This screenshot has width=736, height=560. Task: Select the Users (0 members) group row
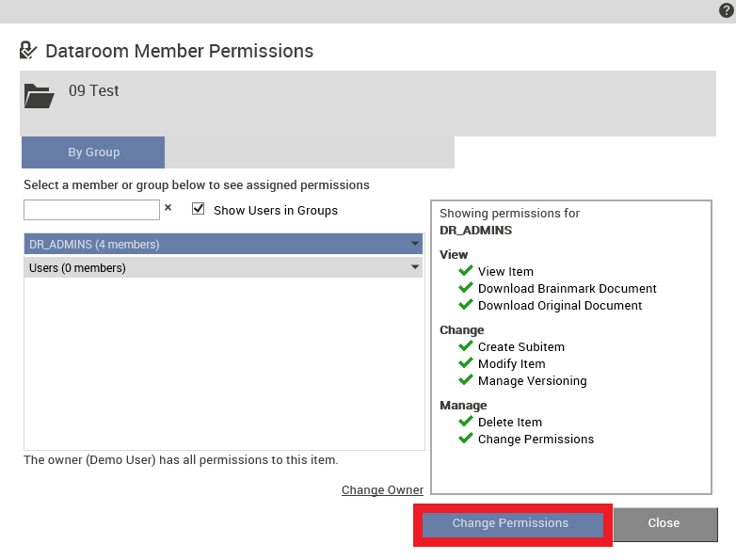(223, 267)
